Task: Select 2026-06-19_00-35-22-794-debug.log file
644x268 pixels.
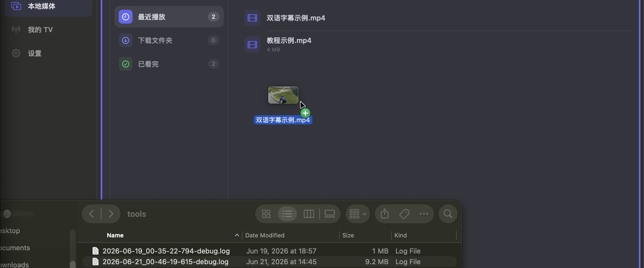Action: tap(270, 251)
